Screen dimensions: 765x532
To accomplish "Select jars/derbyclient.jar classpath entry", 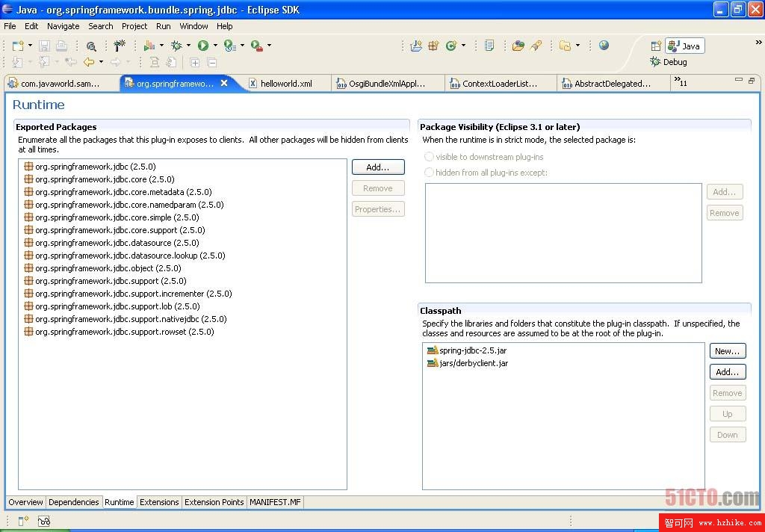I will (468, 363).
